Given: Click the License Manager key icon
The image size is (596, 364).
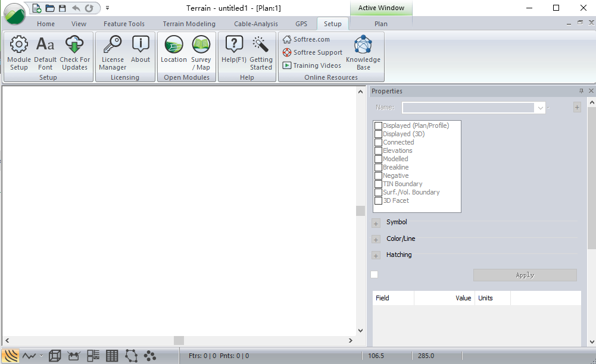Looking at the screenshot, I should pos(112,45).
